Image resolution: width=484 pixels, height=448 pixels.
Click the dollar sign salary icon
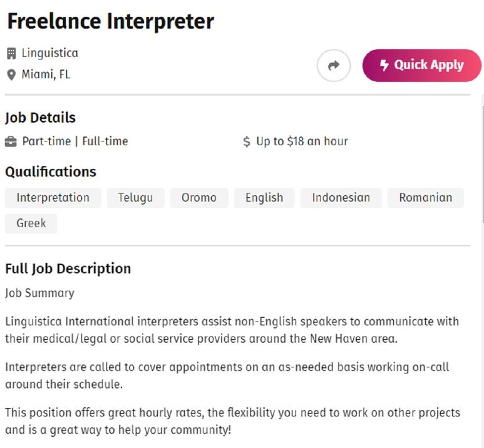pyautogui.click(x=246, y=141)
